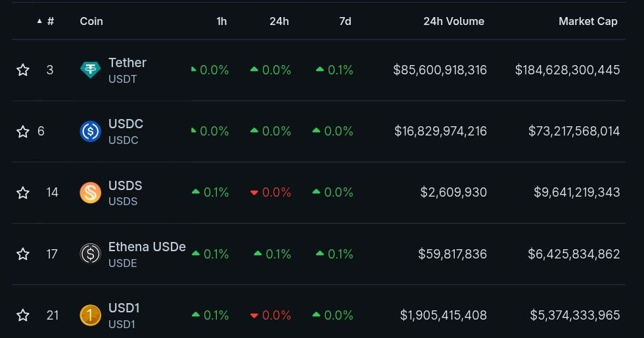Sort table by the # rank column
This screenshot has height=338, width=644.
50,21
